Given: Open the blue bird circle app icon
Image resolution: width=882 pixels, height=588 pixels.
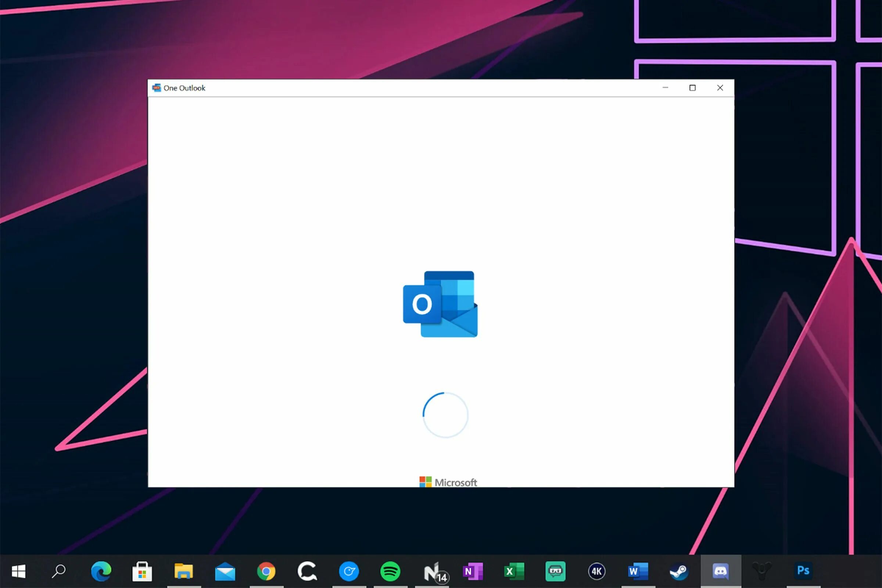Looking at the screenshot, I should tap(349, 571).
